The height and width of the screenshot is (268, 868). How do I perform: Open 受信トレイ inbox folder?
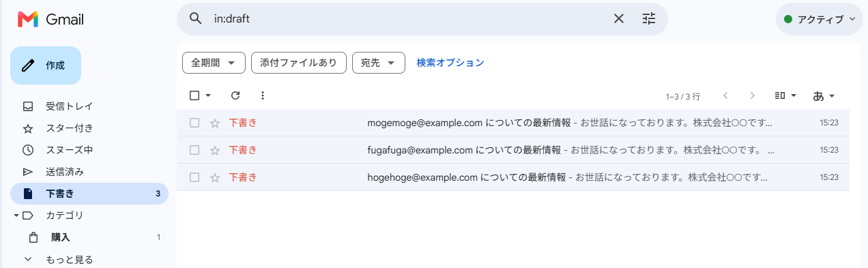tap(89, 106)
